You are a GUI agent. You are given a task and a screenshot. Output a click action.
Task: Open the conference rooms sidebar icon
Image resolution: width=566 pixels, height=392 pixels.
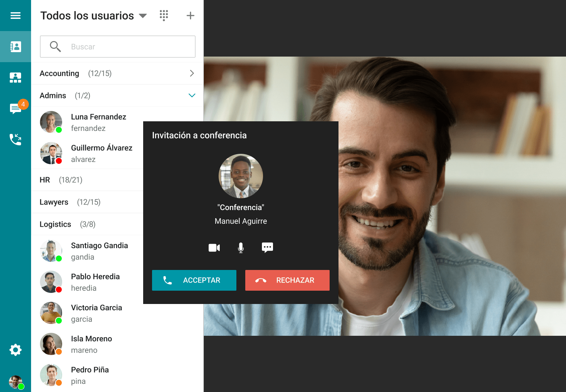(16, 78)
